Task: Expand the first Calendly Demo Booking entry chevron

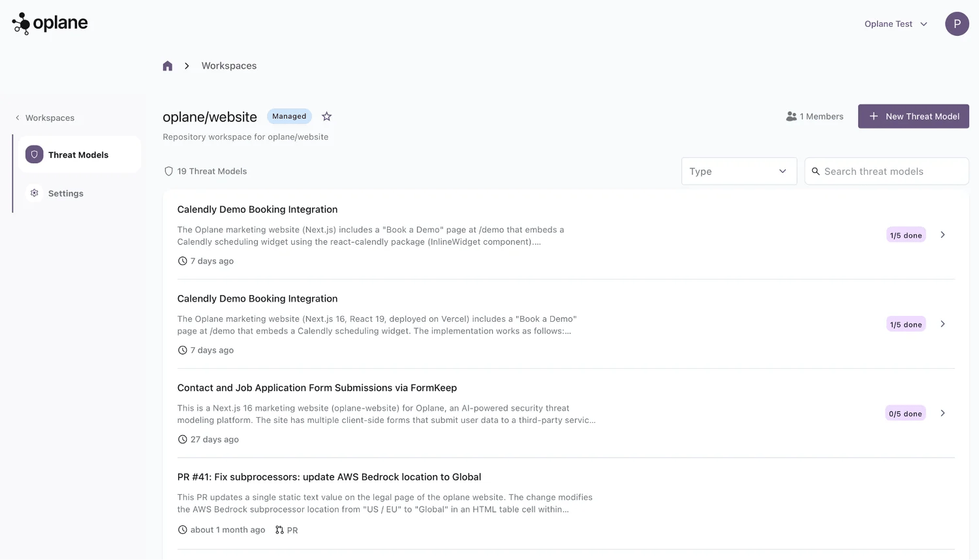Action: click(x=942, y=235)
